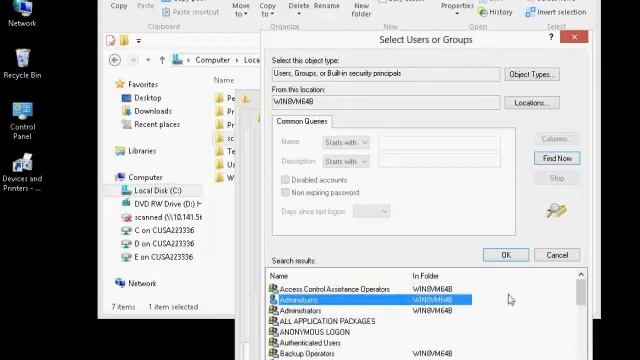Screen dimensions: 640x360
Task: Select Network in the Explorer navigation pane
Action: (136, 283)
